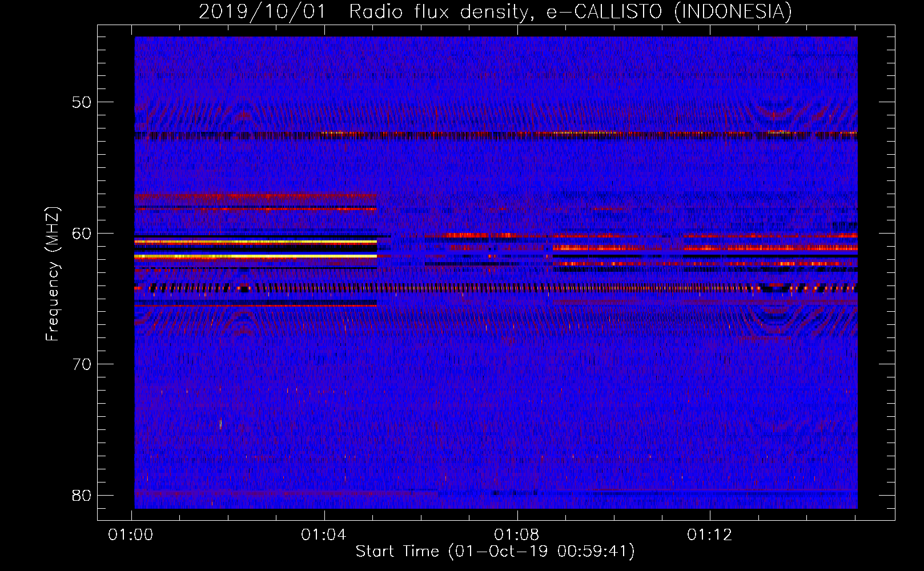Click the bright yellow band near 62 MHz
Image resolution: width=924 pixels, height=571 pixels.
(255, 256)
